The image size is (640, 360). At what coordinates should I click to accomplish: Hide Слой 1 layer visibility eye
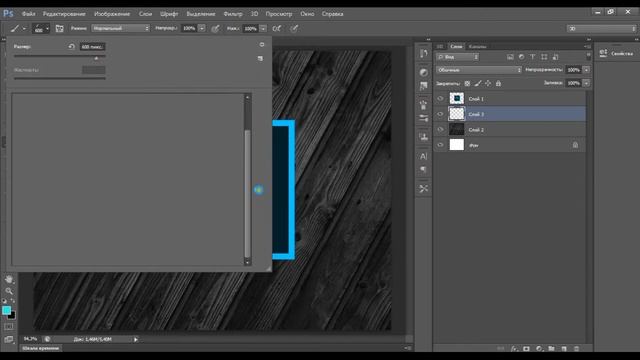(440, 99)
